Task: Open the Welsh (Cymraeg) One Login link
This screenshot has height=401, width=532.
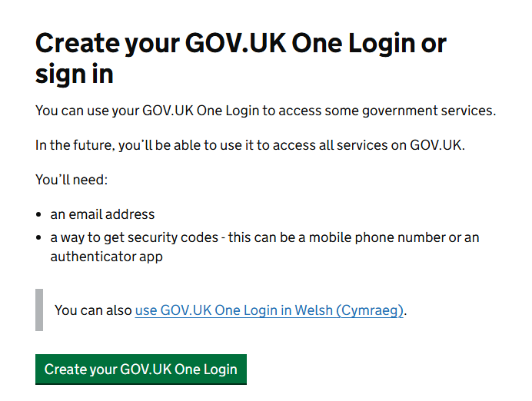Action: [269, 310]
